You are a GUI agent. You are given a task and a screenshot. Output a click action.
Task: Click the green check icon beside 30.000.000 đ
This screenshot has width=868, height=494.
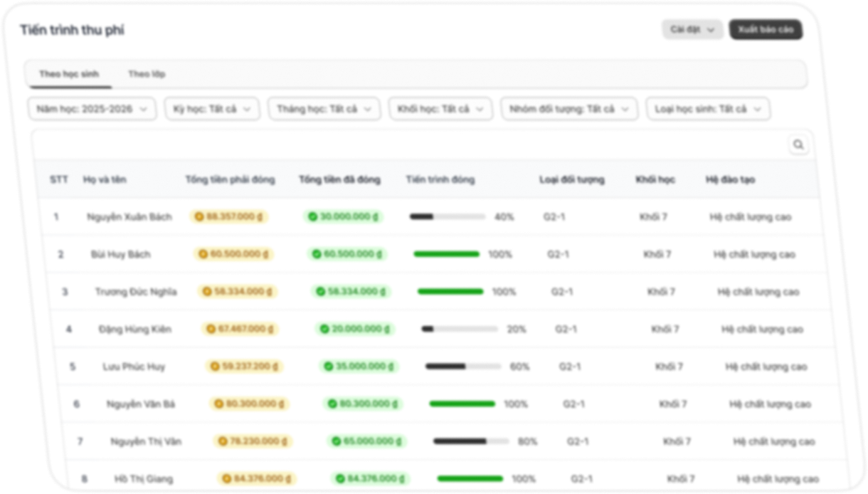pos(312,217)
